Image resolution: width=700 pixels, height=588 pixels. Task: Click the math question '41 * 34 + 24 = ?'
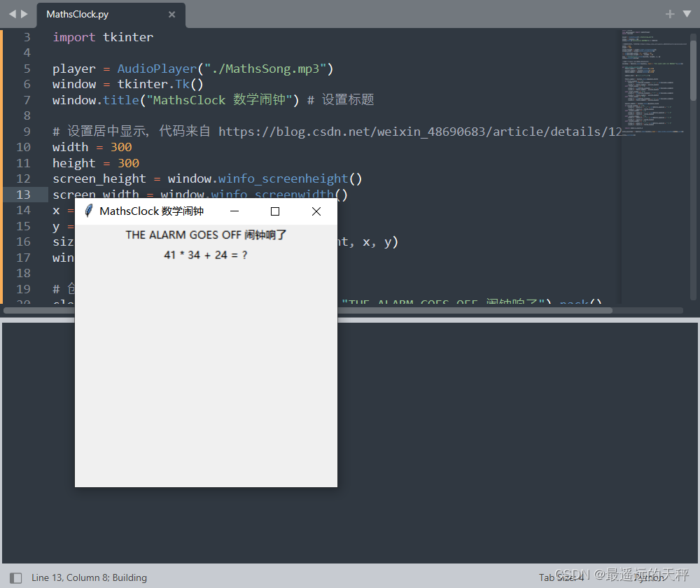(x=205, y=255)
